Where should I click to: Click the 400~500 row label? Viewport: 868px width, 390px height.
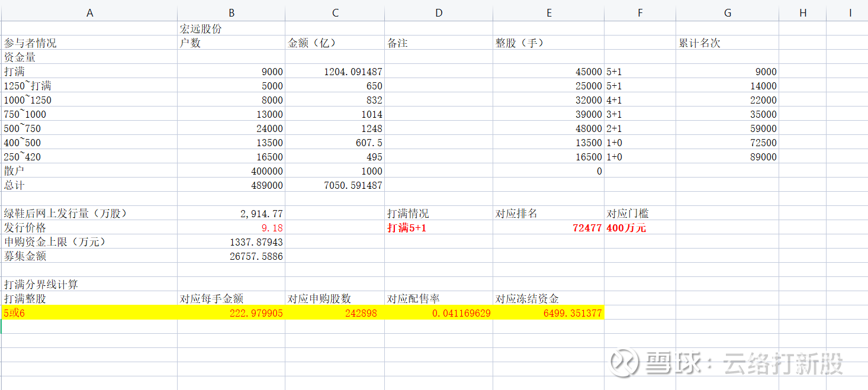pyautogui.click(x=89, y=142)
